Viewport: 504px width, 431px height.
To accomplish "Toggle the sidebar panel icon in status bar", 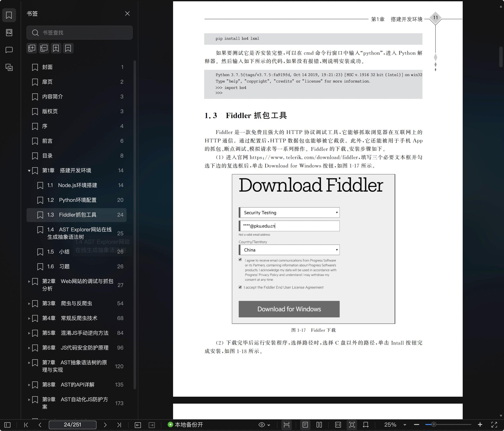I will pyautogui.click(x=8, y=425).
